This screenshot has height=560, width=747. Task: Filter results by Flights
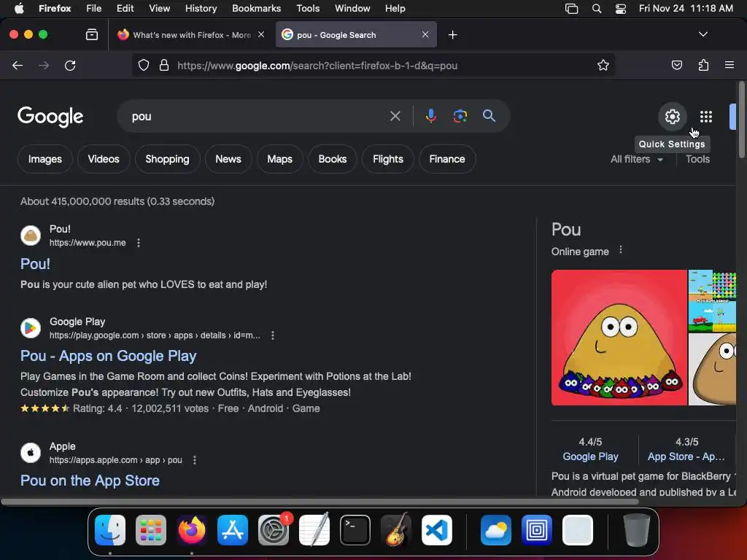point(388,159)
